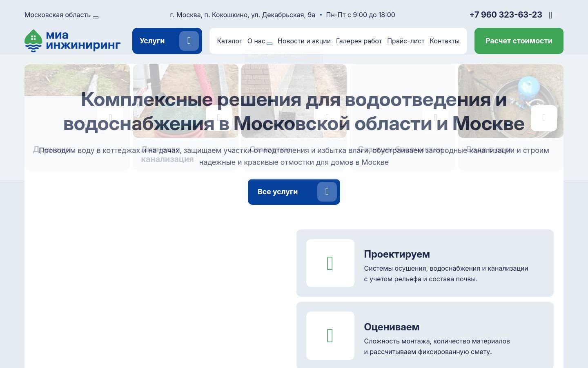Open the Каталог menu item
The width and height of the screenshot is (588, 368).
point(229,41)
